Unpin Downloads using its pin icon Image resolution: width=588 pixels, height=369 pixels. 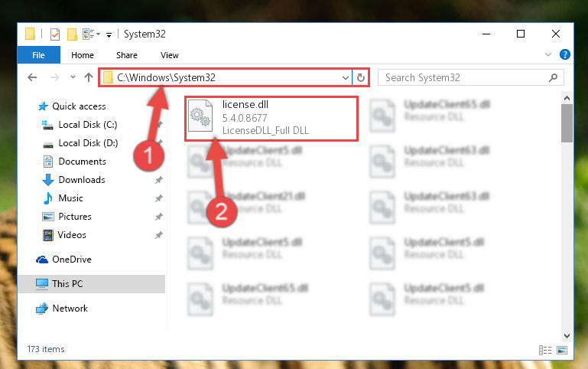point(158,180)
